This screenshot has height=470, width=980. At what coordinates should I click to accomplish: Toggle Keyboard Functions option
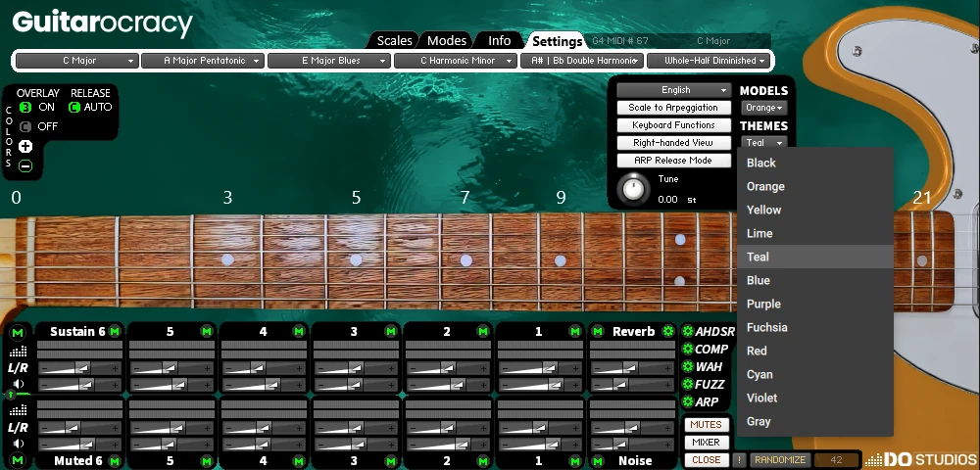pos(674,124)
